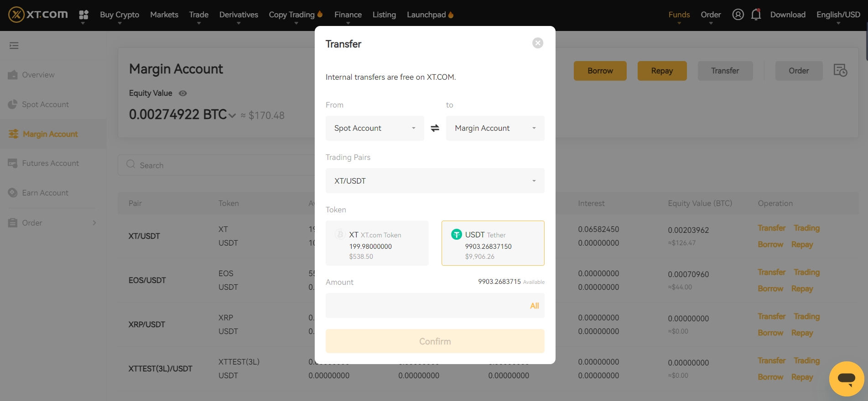Click Transfer in EOS/USDT row
Viewport: 868px width, 401px height.
tap(772, 272)
